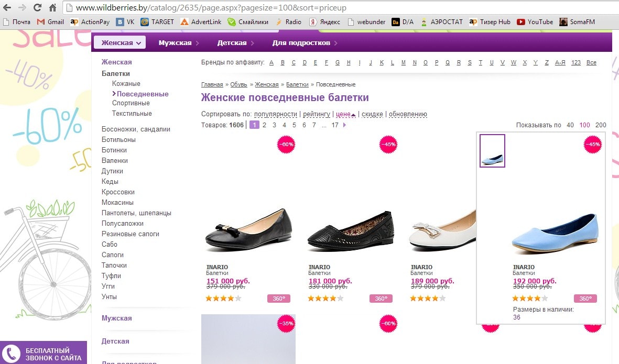Open the VK bookmark
This screenshot has width=619, height=364.
126,22
